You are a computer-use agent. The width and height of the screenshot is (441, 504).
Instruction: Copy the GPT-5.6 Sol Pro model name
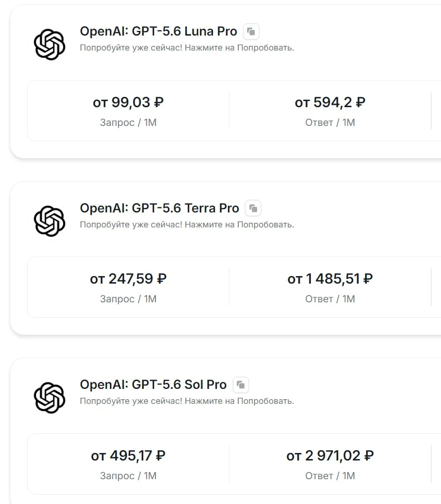(241, 384)
